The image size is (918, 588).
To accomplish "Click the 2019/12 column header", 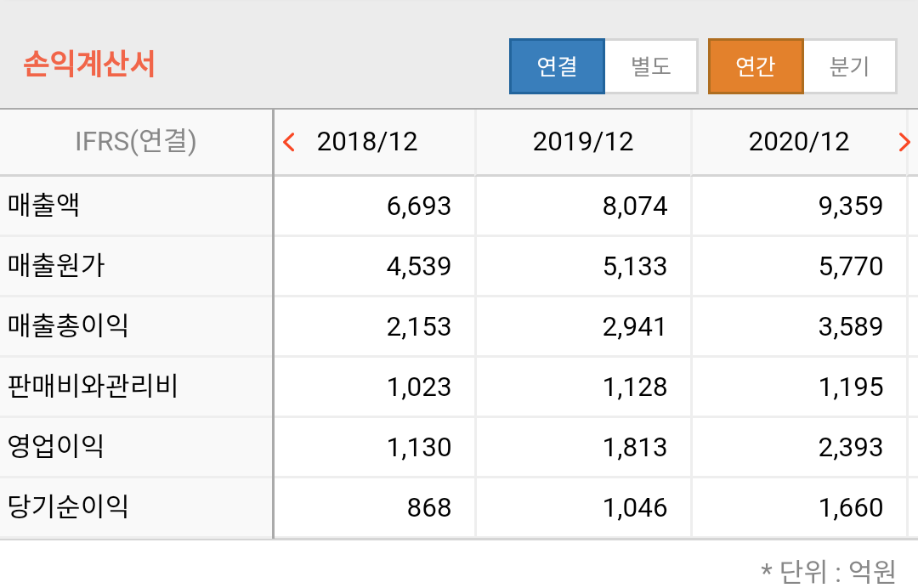I will [x=583, y=142].
